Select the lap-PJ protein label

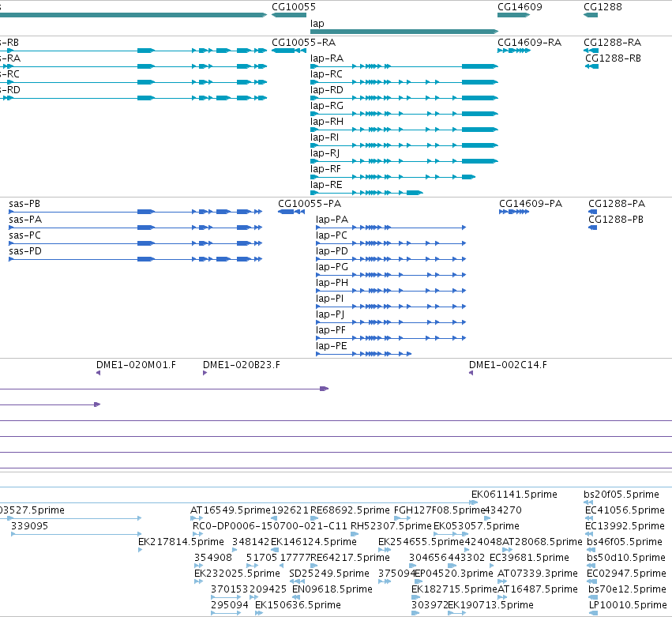click(330, 314)
